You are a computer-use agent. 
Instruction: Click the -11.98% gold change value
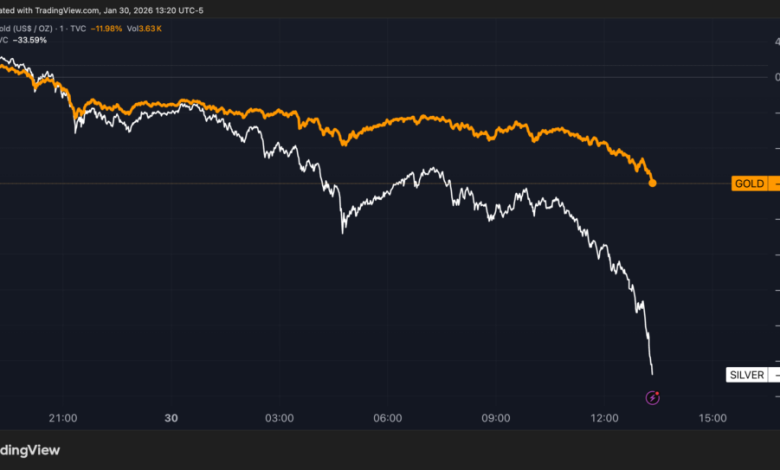click(106, 29)
